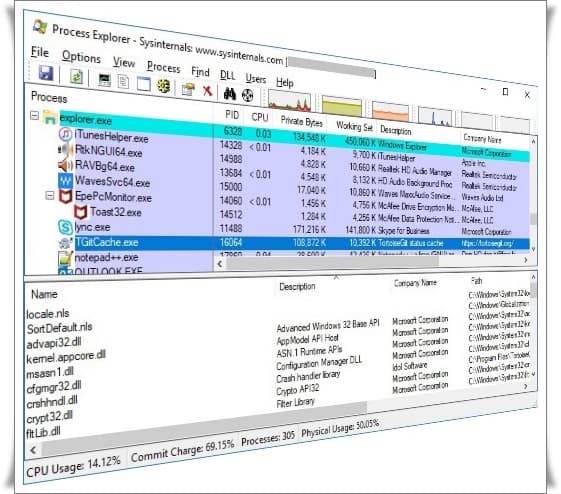Viewport: 561px width, 494px height.
Task: Select the Toast32.exe child process
Action: (x=116, y=212)
